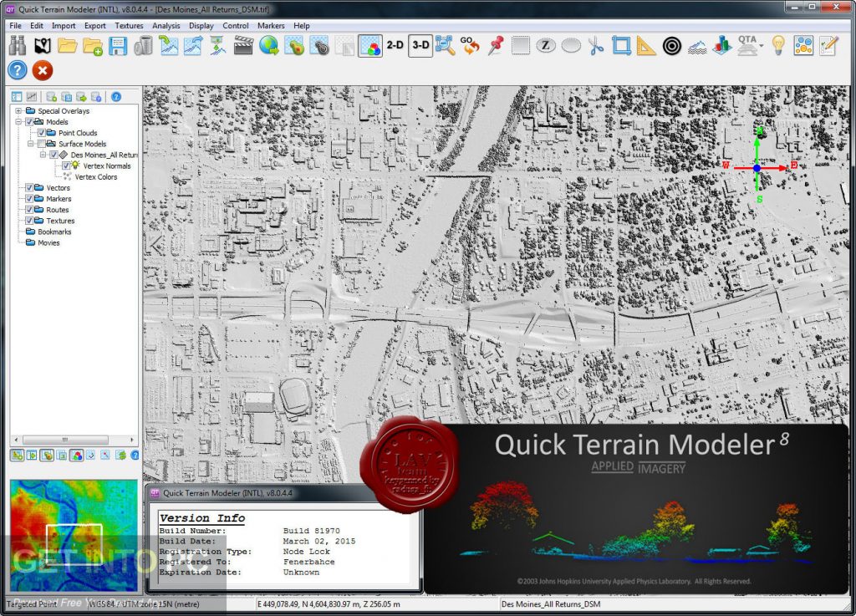The image size is (856, 616).
Task: Open the Textures menu
Action: 129,26
